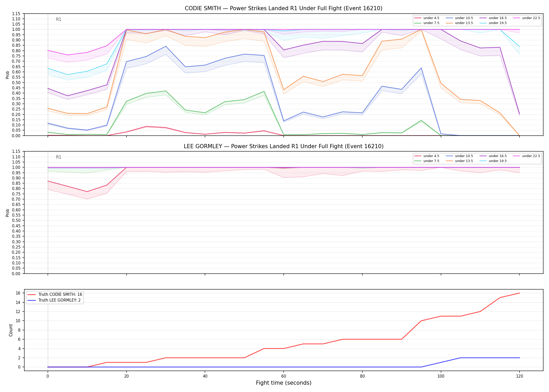This screenshot has height=392, width=549.
Task: Click the '14' tick on Count axis
Action: pos(18,302)
